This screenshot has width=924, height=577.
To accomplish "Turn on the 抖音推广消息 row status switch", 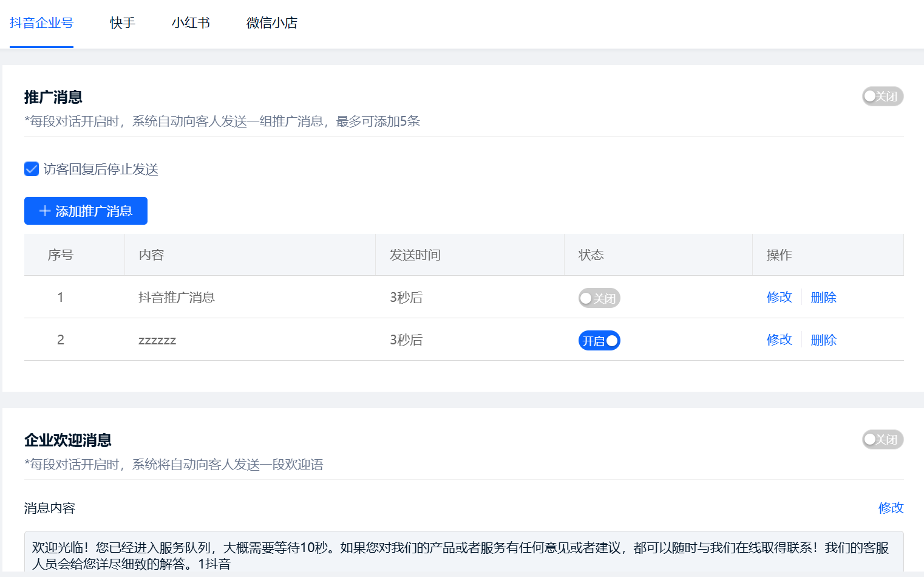I will (x=599, y=298).
